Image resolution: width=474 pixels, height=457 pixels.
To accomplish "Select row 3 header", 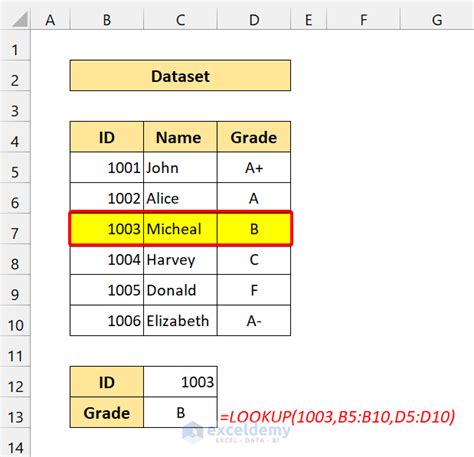I will coord(15,107).
